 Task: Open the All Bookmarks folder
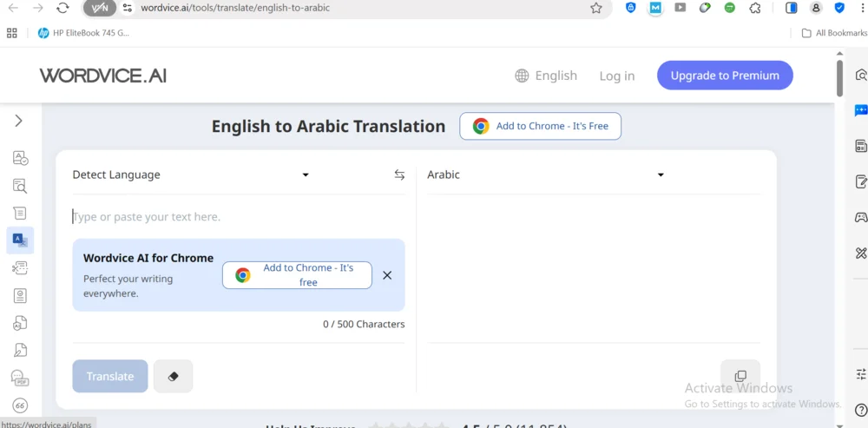834,33
